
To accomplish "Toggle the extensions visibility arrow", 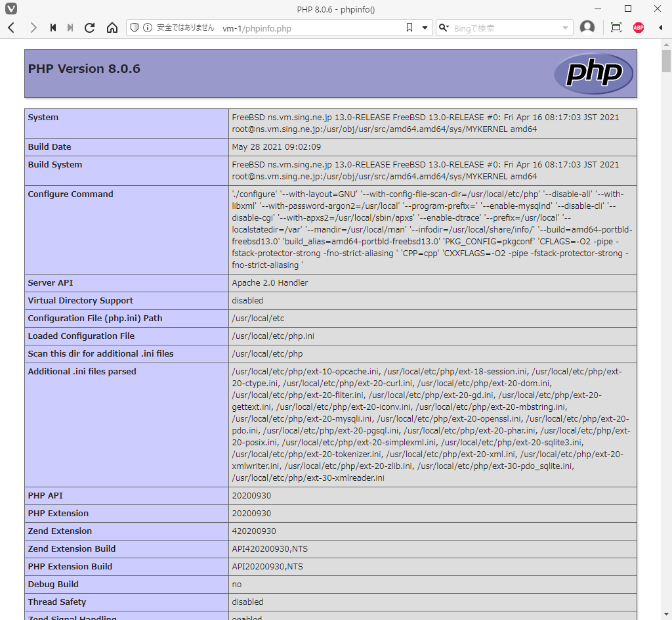I will click(x=660, y=28).
